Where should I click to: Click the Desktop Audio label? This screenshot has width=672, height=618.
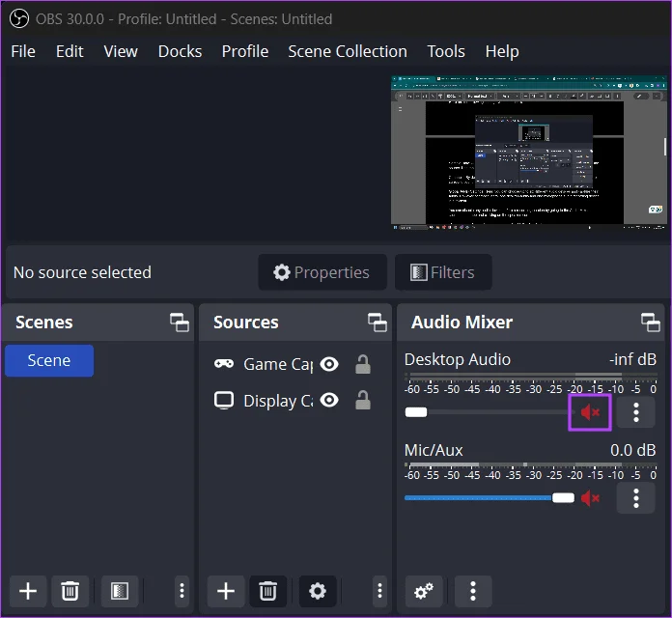[x=458, y=359]
